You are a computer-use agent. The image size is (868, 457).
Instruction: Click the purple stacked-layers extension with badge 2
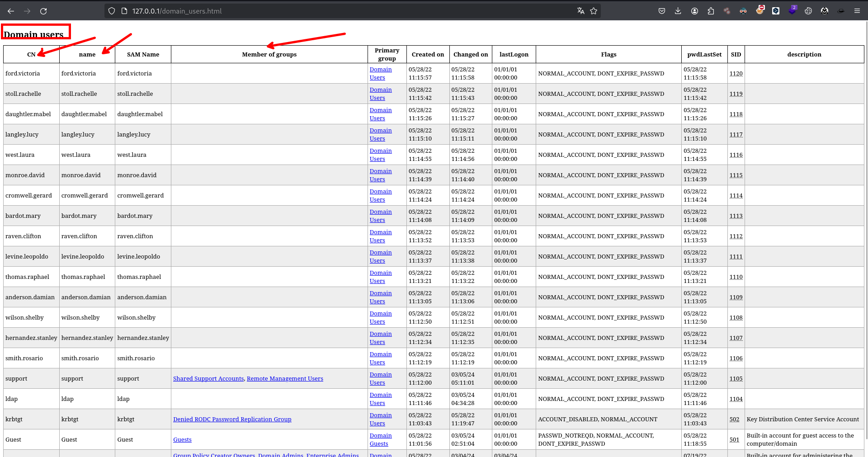[x=792, y=11]
